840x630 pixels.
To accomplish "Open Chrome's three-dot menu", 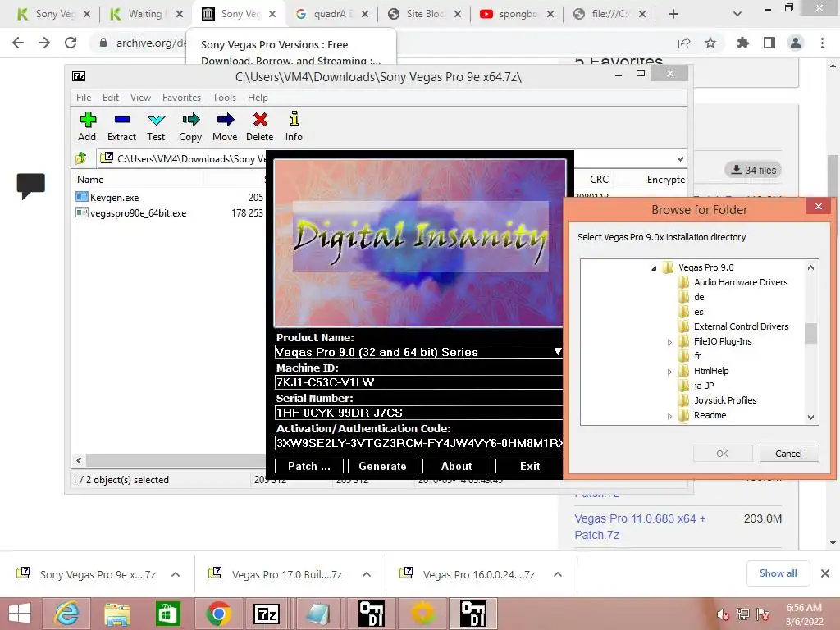I will pyautogui.click(x=822, y=43).
